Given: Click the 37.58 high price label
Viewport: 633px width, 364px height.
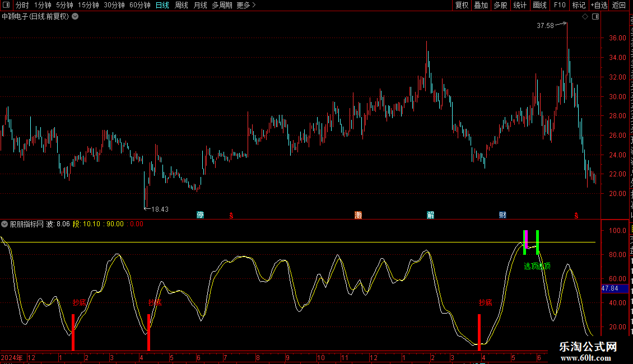Looking at the screenshot, I should [x=546, y=25].
